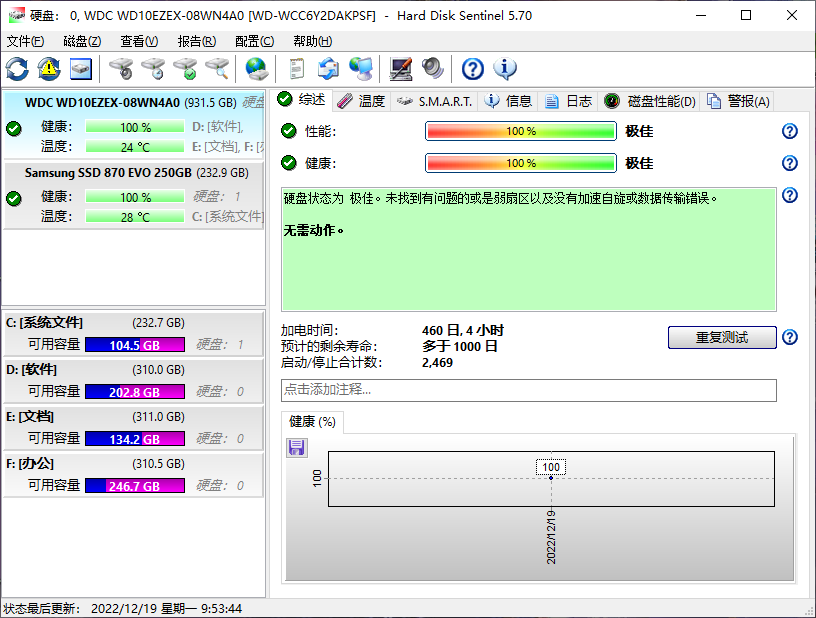
Task: Click the 2,469 start/stop count value
Action: [x=437, y=363]
